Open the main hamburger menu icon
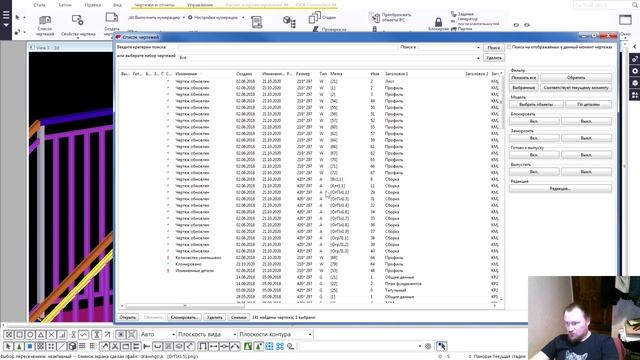 click(6, 15)
